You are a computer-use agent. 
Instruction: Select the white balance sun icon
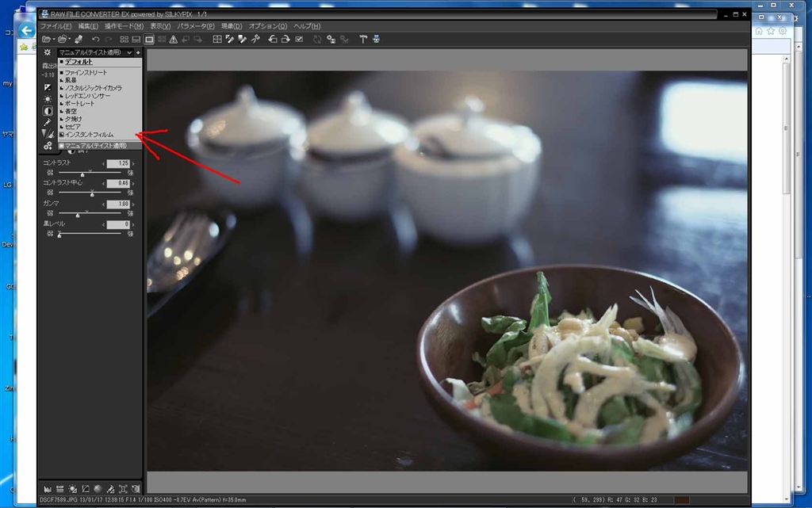click(48, 99)
